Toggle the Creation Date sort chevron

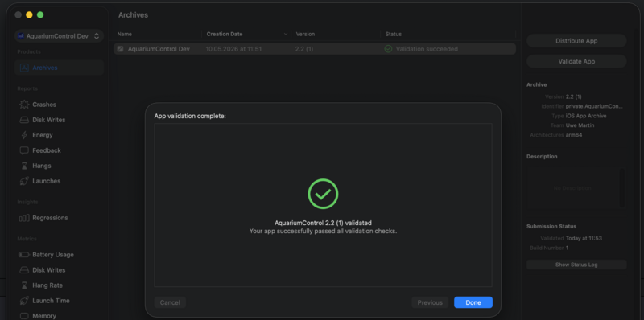coord(286,34)
